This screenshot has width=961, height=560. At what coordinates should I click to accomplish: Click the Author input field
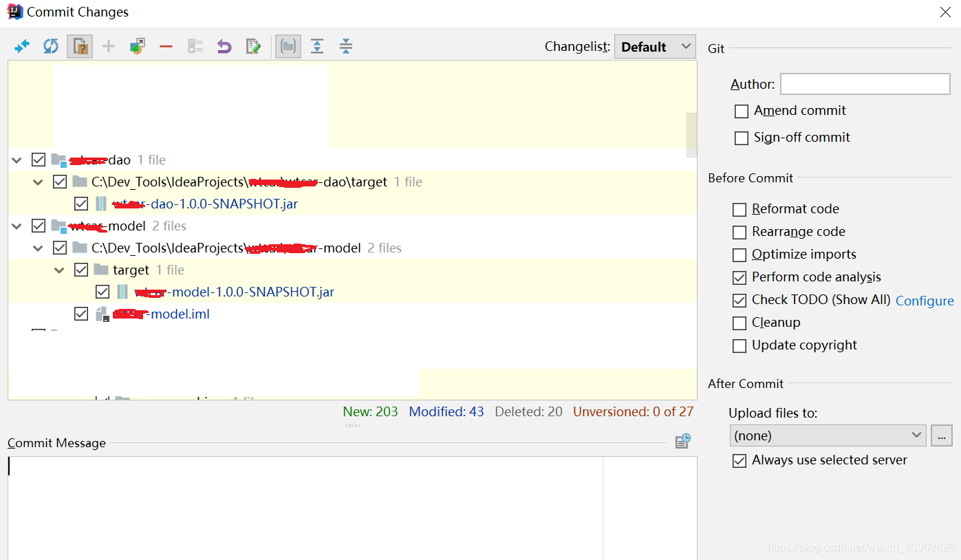coord(865,84)
